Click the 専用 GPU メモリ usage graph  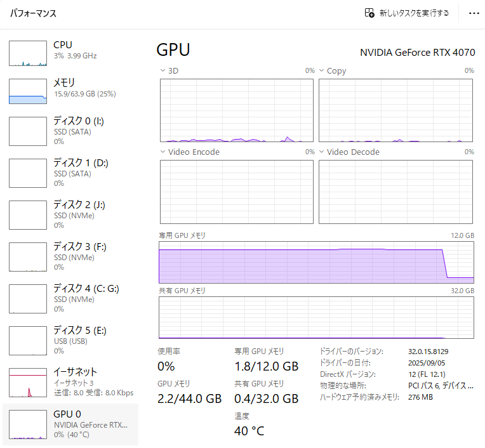(x=316, y=261)
